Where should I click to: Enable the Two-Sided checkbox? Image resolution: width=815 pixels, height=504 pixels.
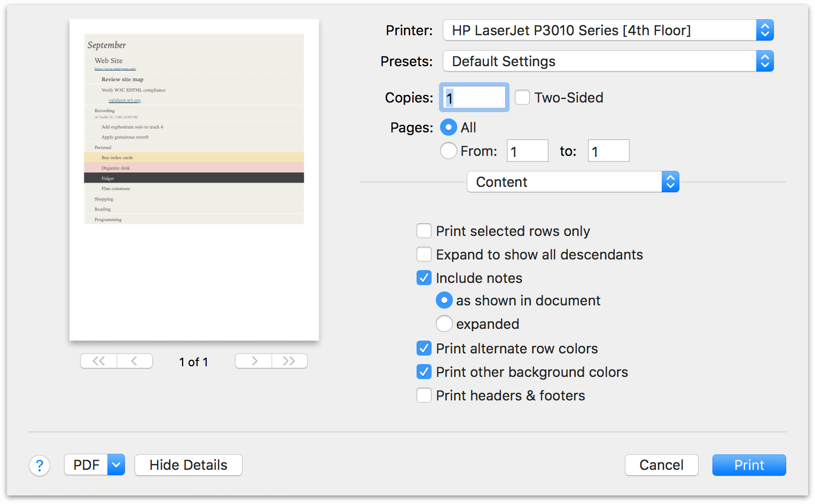522,97
